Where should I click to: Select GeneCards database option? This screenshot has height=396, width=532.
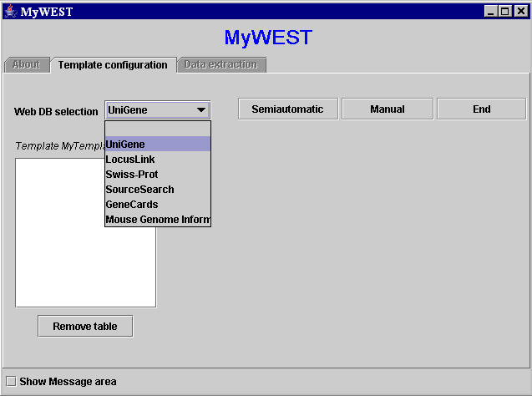coord(158,205)
